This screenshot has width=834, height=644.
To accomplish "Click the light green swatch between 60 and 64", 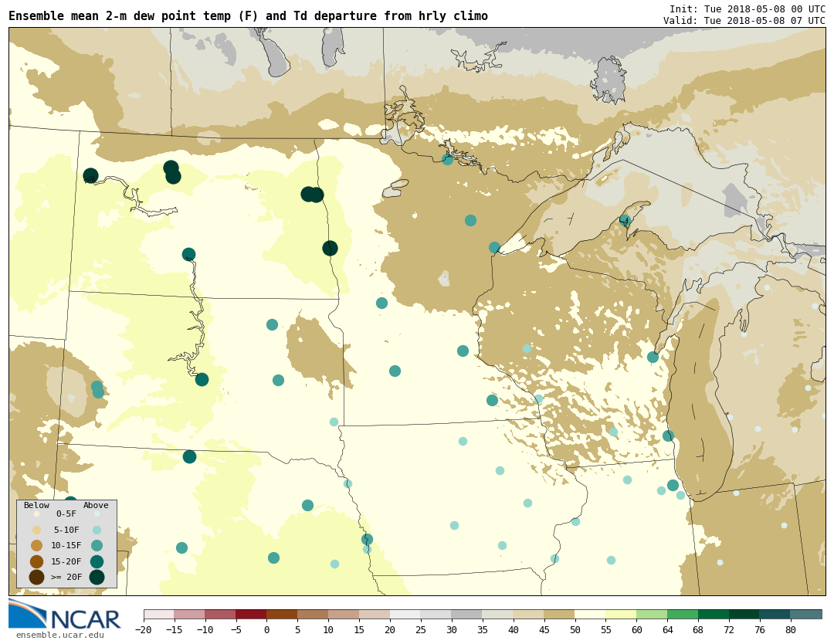I will click(x=653, y=615).
